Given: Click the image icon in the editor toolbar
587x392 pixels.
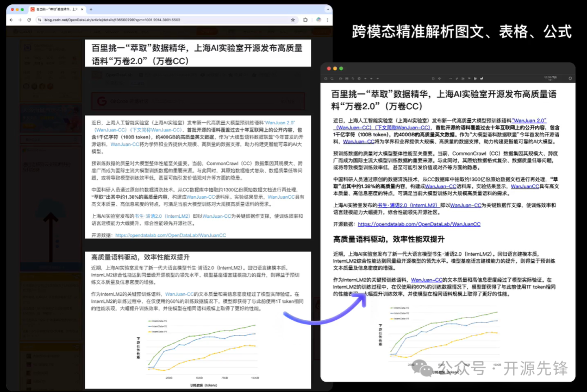Looking at the screenshot, I should [x=463, y=79].
